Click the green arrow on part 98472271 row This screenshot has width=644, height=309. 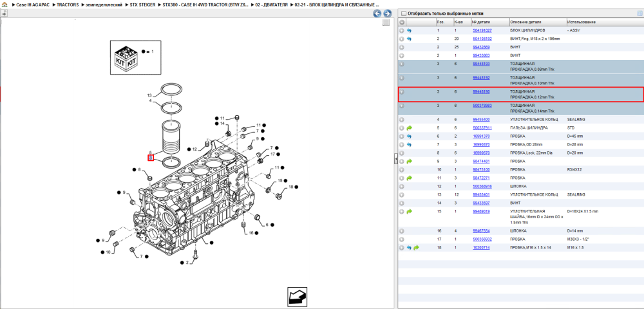click(409, 178)
